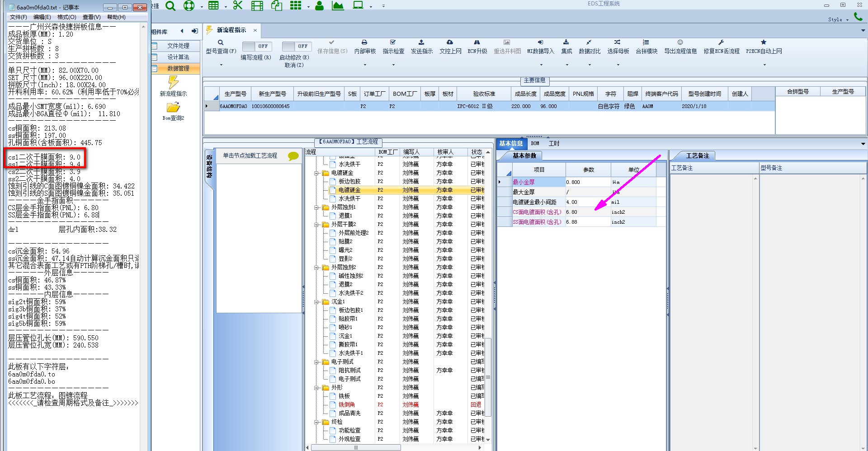The height and width of the screenshot is (451, 868).
Task: Collapse the 外层干膜2 folder node
Action: coord(316,225)
